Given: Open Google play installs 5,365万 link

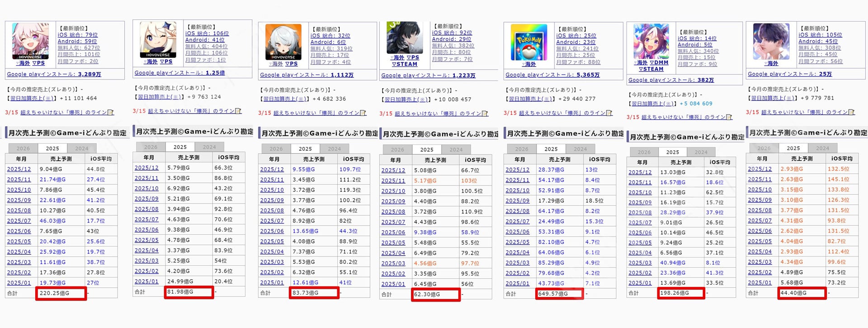Looking at the screenshot, I should 552,75.
